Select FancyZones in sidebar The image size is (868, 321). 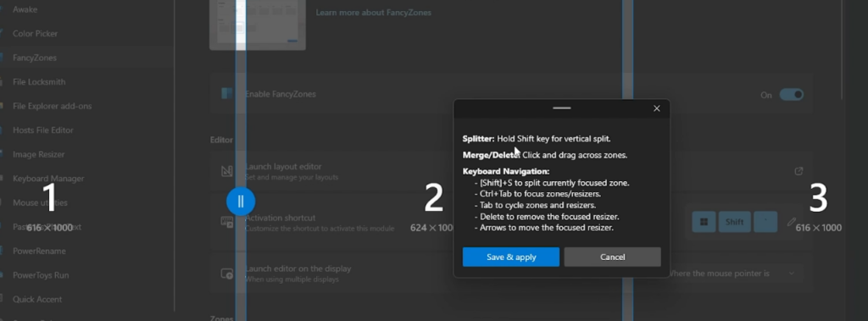point(34,58)
